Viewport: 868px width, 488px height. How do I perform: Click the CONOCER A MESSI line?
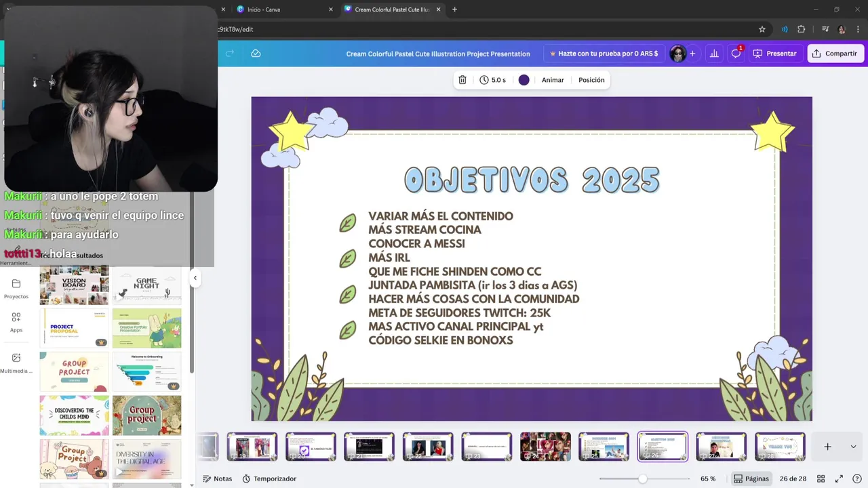(416, 244)
